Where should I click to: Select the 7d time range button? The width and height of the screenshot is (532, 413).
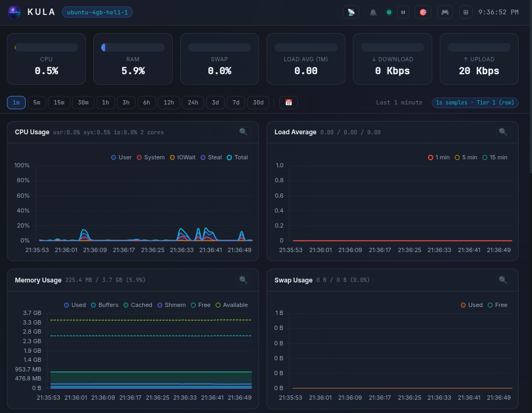[x=236, y=102]
